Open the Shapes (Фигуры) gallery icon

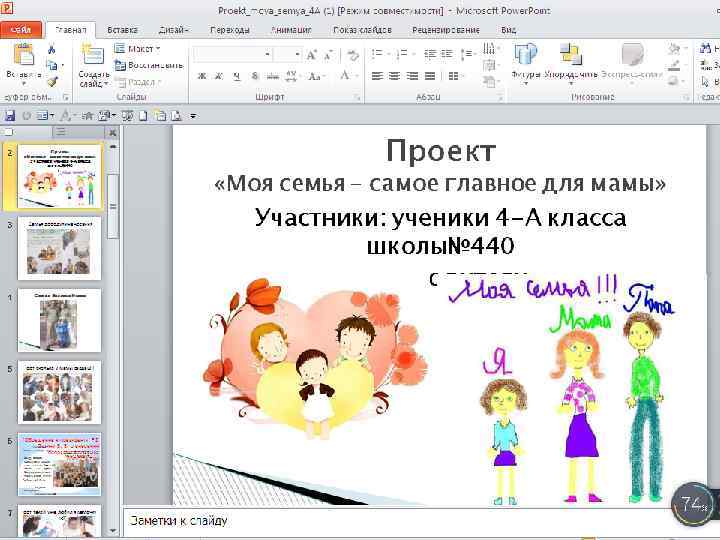(526, 54)
